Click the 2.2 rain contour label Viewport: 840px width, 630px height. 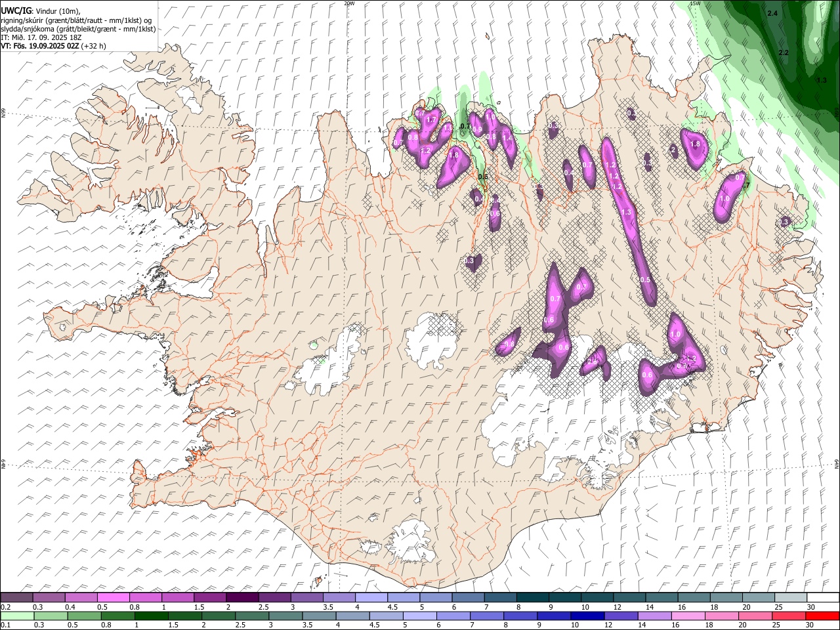coord(783,52)
